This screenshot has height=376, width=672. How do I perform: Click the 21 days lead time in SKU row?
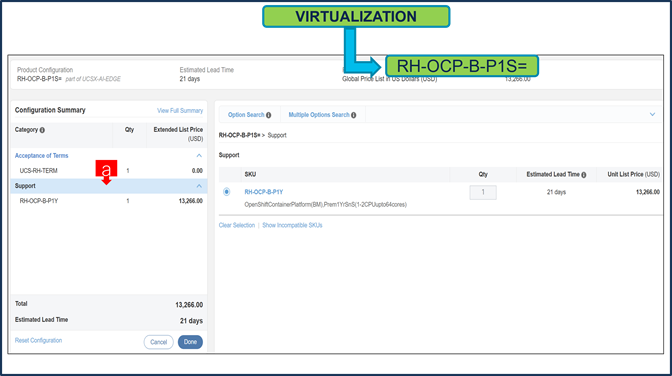pos(556,192)
